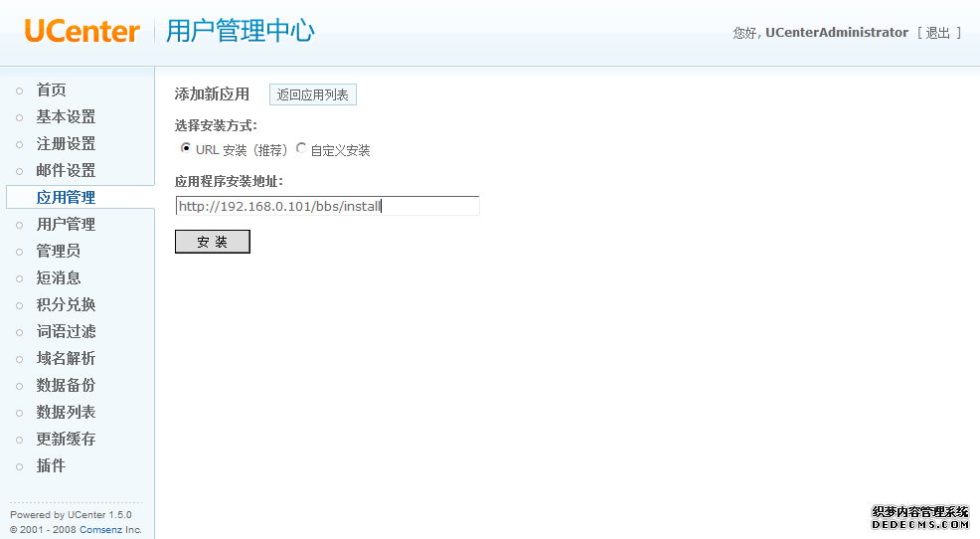Go to 基本设置 menu item
The height and width of the screenshot is (539, 980).
[x=66, y=117]
